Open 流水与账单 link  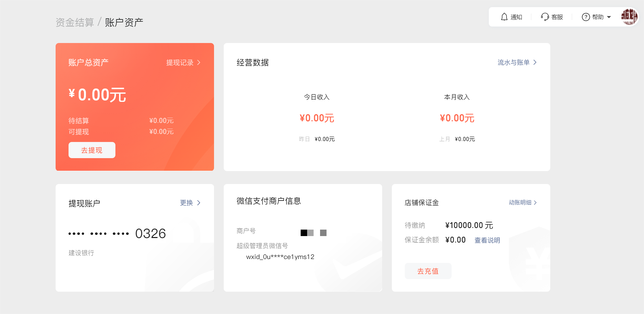[513, 62]
